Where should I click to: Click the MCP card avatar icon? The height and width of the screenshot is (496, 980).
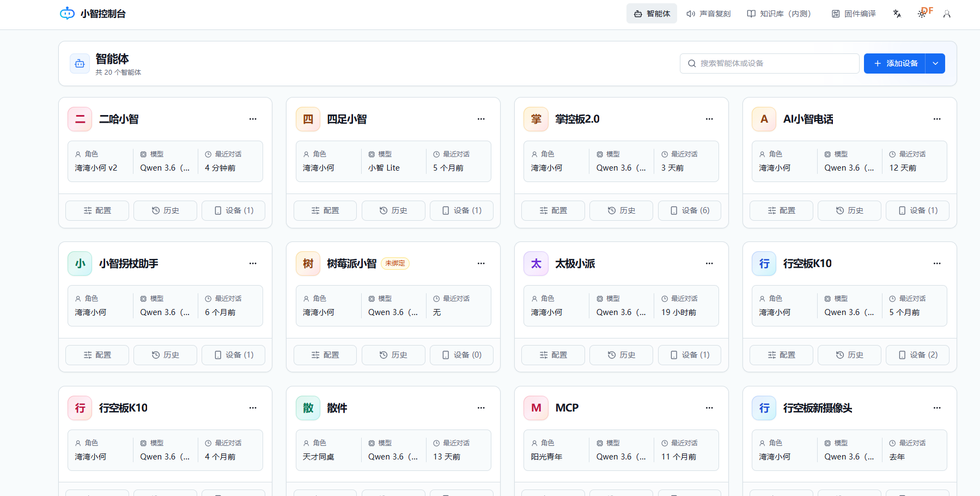(536, 408)
